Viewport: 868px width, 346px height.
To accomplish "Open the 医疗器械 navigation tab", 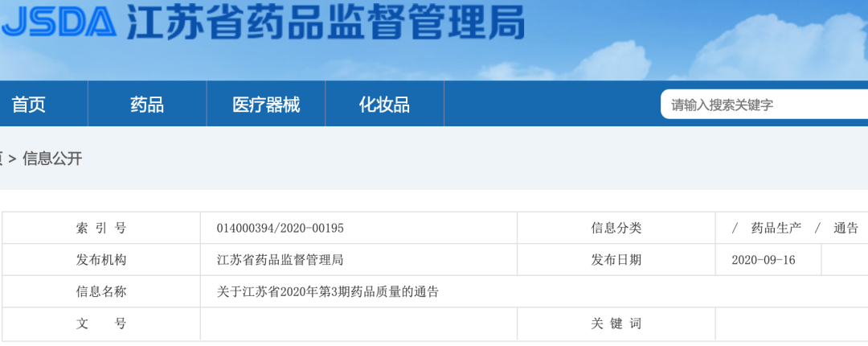I will click(x=266, y=104).
